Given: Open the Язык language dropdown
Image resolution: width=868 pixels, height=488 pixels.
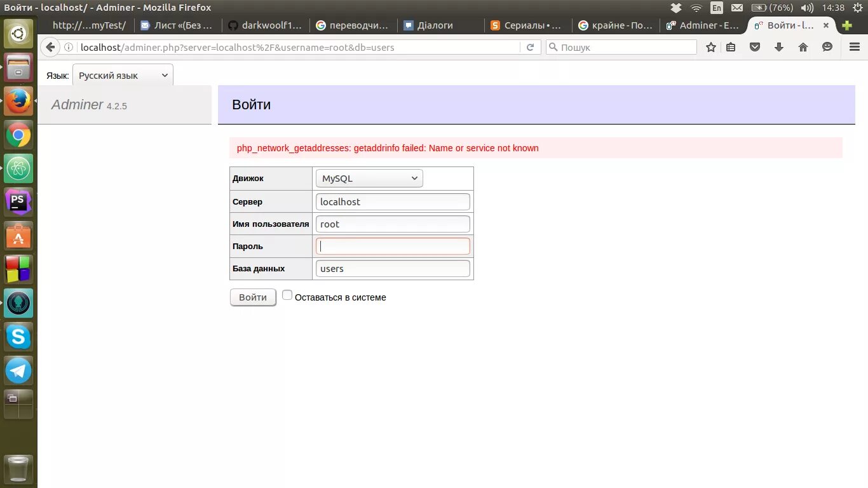Looking at the screenshot, I should point(123,75).
